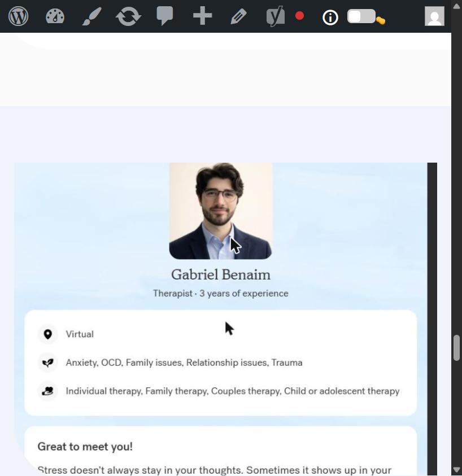Click Gabriel Benaim's profile photo
Screen dimensions: 462x476
pos(220,211)
